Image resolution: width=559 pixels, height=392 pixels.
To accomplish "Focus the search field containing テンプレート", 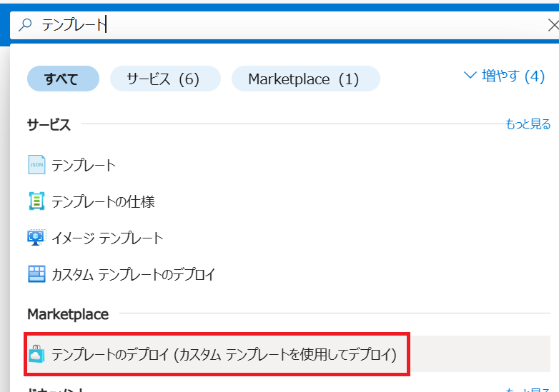I will click(x=285, y=25).
